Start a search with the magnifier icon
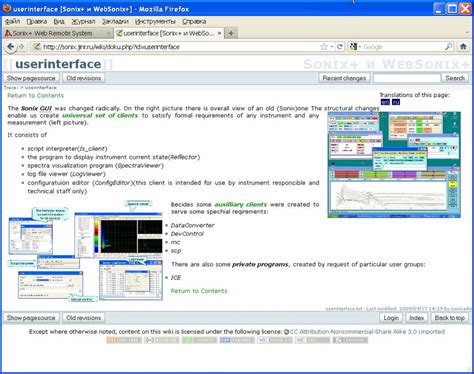 pyautogui.click(x=449, y=46)
